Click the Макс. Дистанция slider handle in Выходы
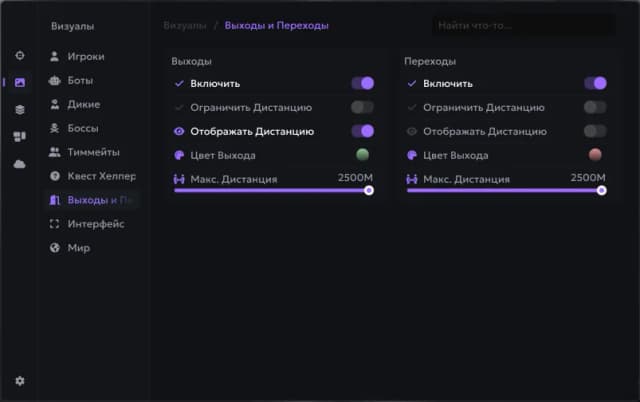The height and width of the screenshot is (402, 640). coord(369,191)
